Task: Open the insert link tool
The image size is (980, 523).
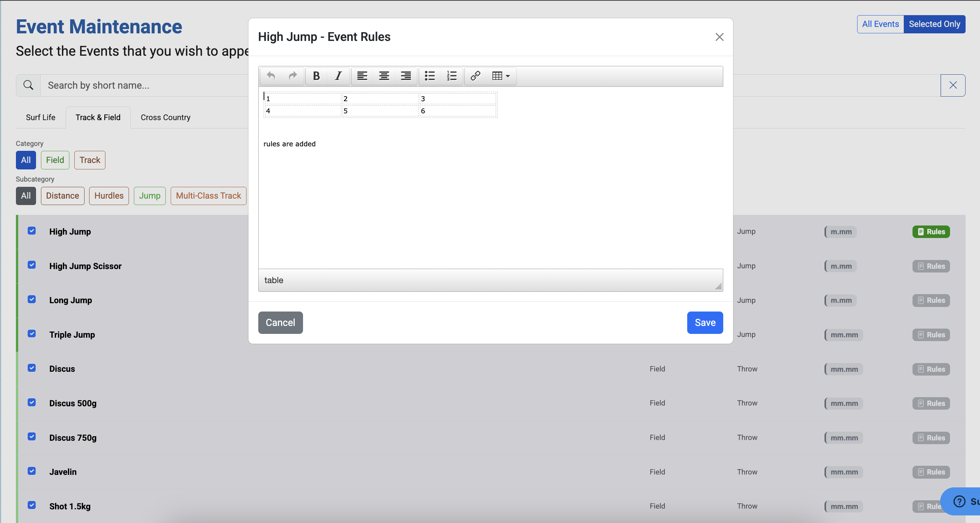Action: coord(475,76)
